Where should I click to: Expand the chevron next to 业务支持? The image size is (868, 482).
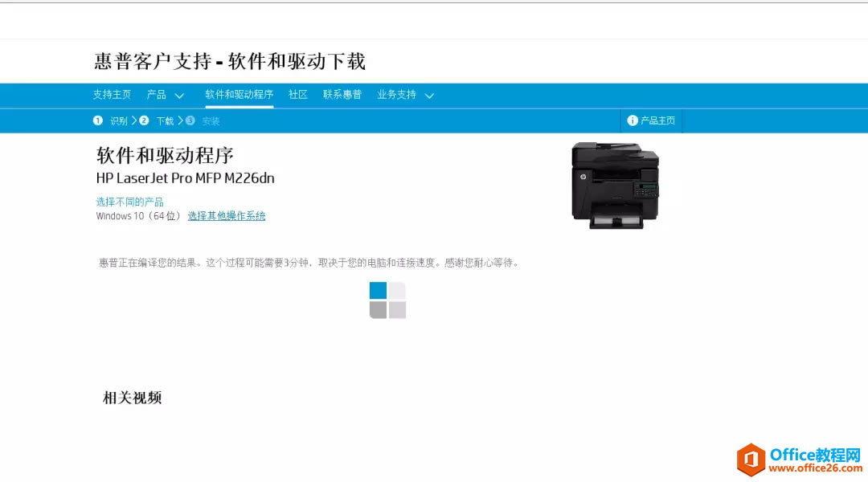[429, 96]
